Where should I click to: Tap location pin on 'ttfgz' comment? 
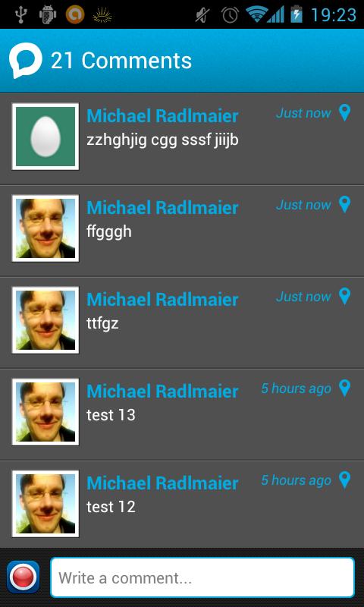[x=344, y=296]
